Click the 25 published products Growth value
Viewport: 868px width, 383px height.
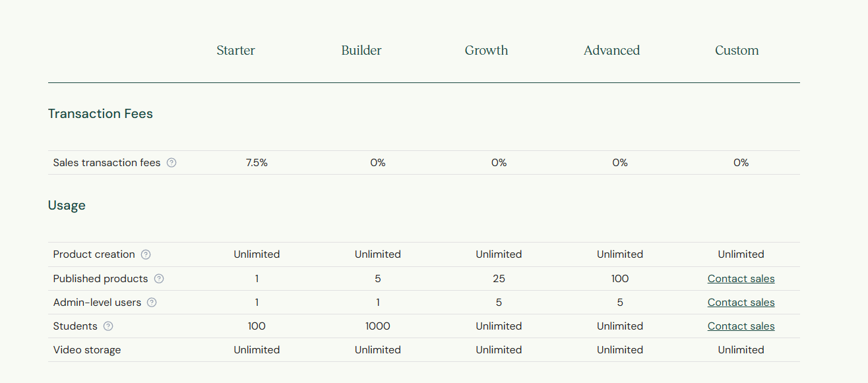tap(499, 279)
